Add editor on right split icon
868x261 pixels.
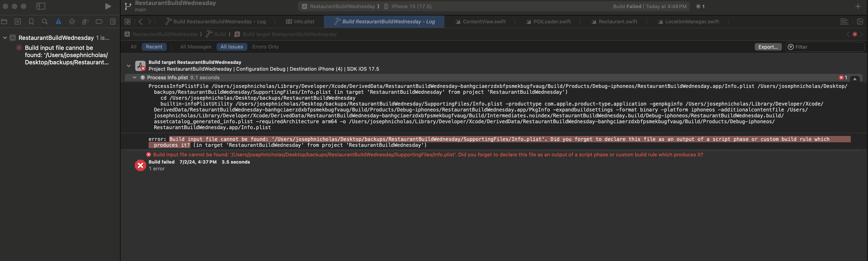(860, 22)
